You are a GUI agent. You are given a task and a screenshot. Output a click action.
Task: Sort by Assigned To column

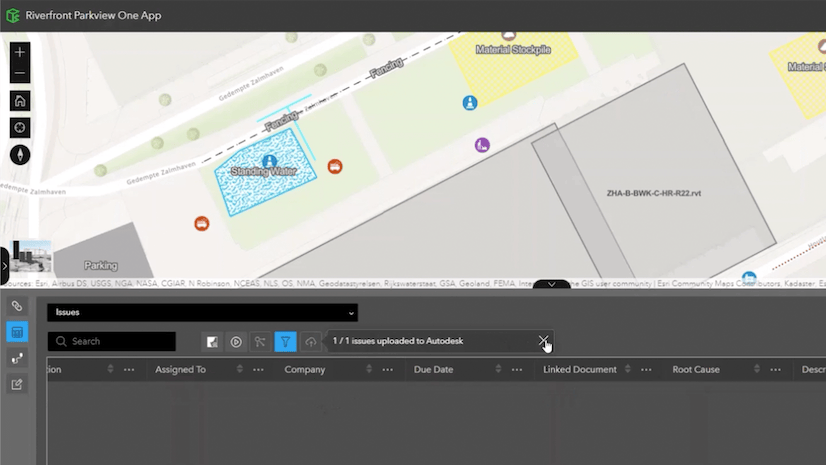(x=240, y=369)
